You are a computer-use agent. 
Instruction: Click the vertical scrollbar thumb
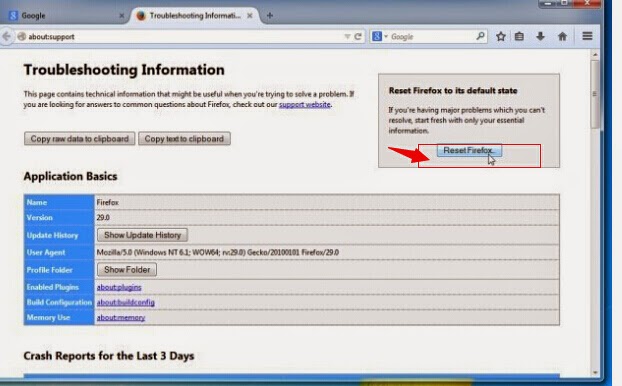point(595,94)
